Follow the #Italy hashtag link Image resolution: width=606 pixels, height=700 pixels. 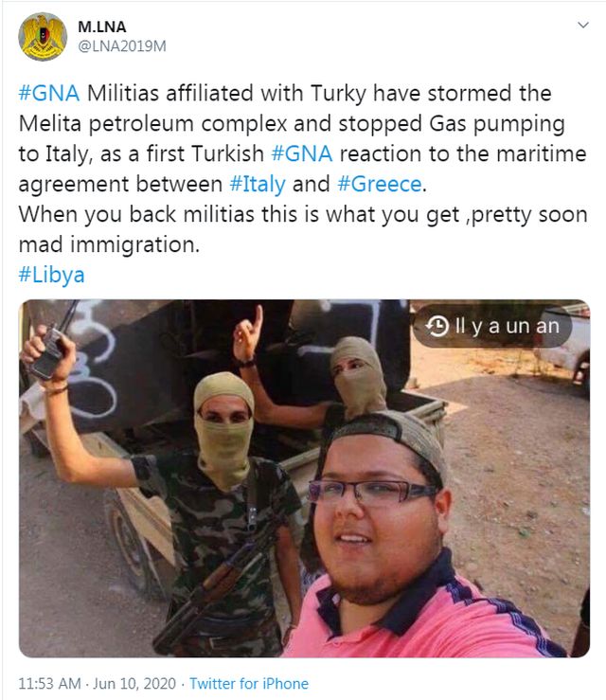click(258, 185)
